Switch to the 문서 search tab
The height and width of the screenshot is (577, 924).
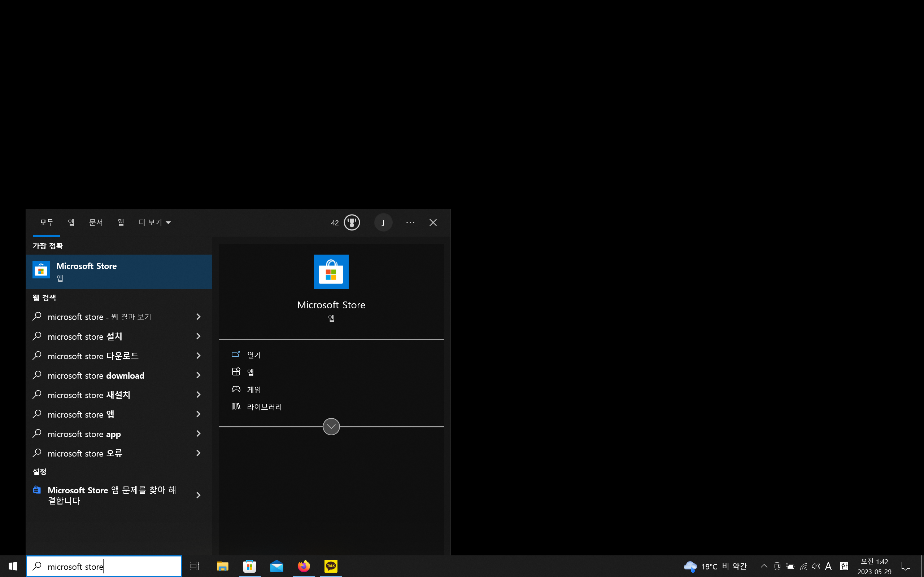point(96,223)
